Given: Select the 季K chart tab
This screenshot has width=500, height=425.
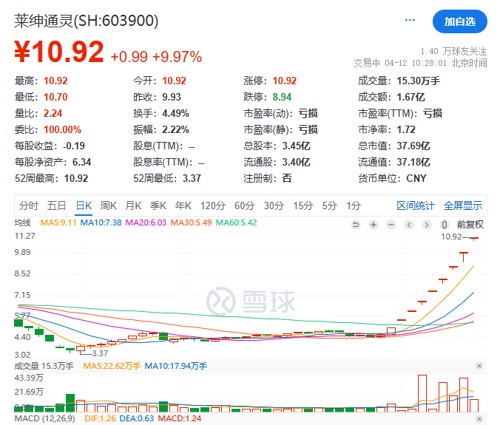Looking at the screenshot, I should [x=158, y=206].
